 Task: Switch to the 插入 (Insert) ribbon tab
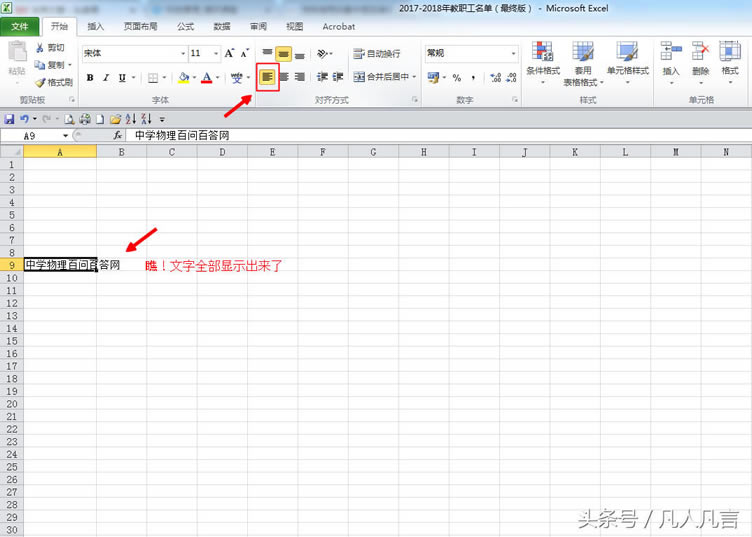pos(95,27)
